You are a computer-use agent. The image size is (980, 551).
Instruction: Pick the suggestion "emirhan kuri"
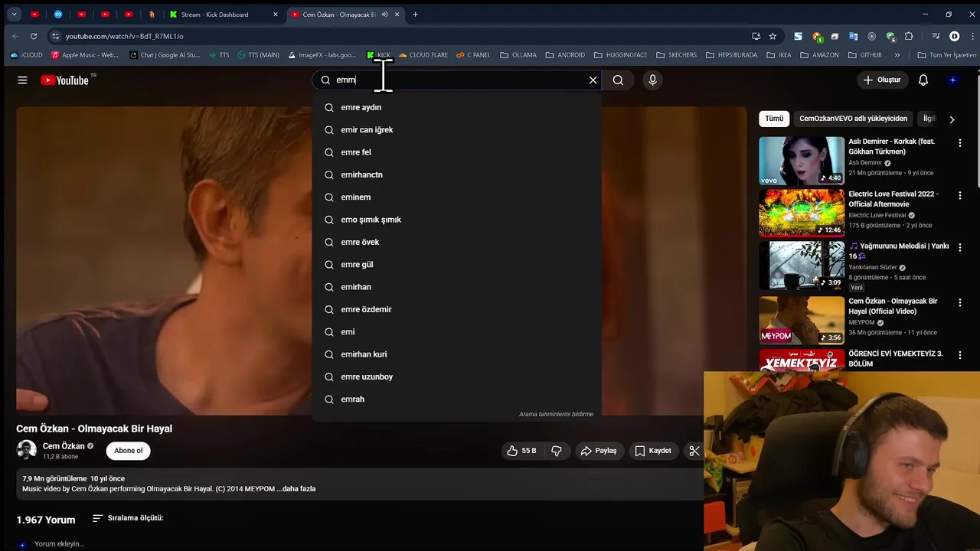[456, 354]
